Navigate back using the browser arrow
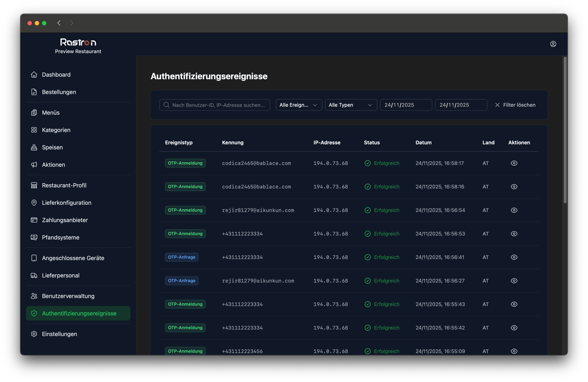The height and width of the screenshot is (382, 588). [59, 23]
